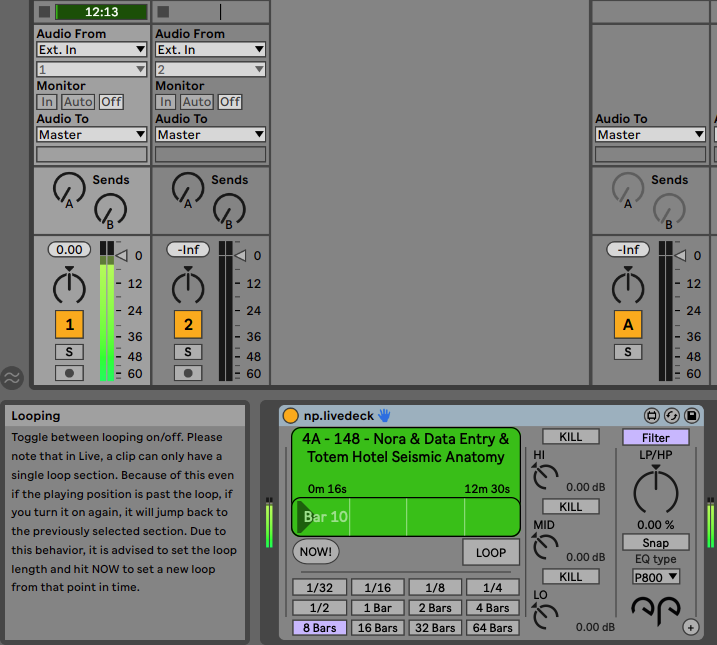The height and width of the screenshot is (645, 717).
Task: Click the green Bar 10 position strip
Action: click(406, 517)
